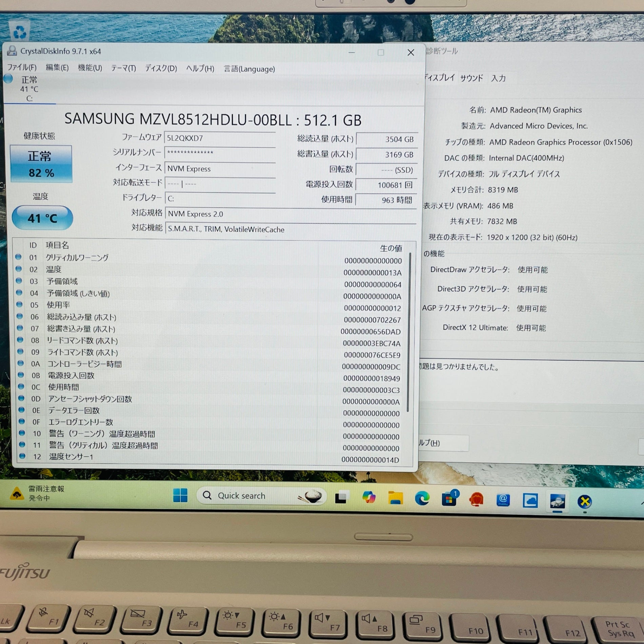644x644 pixels.
Task: Select the C: drive status entry
Action: (x=29, y=89)
